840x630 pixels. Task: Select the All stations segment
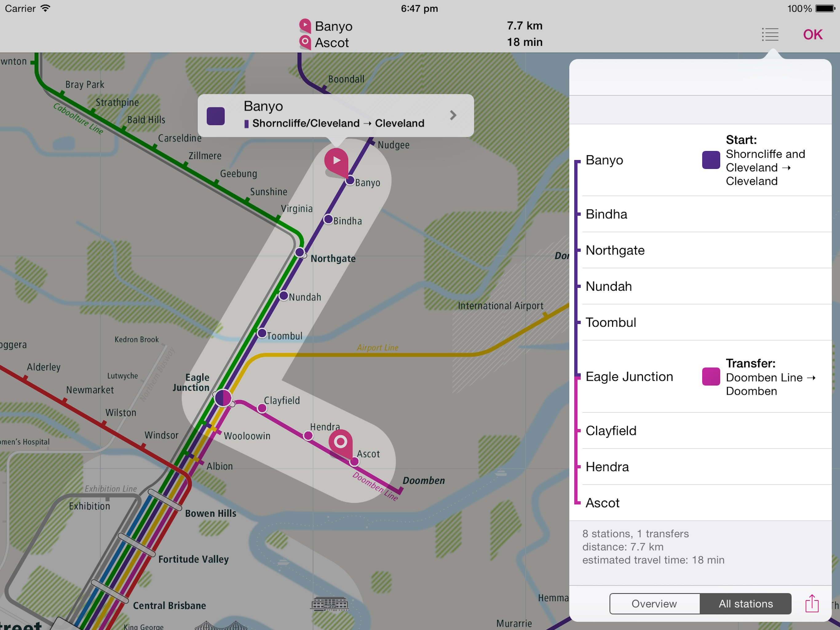tap(745, 604)
